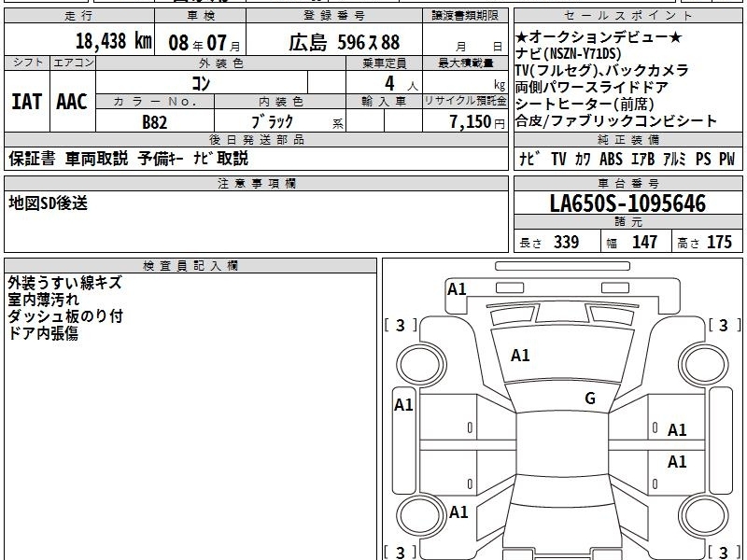Click the 純正装備 header

coord(627,139)
